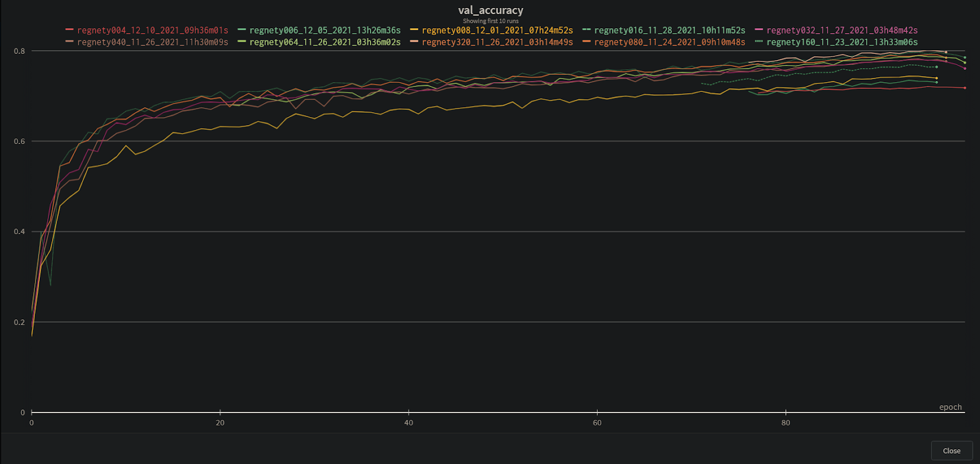Toggle the regnety016 run in legend

[x=669, y=30]
